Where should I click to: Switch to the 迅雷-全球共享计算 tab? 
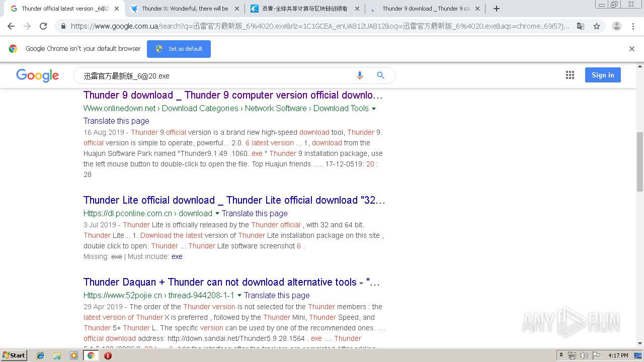(304, 9)
